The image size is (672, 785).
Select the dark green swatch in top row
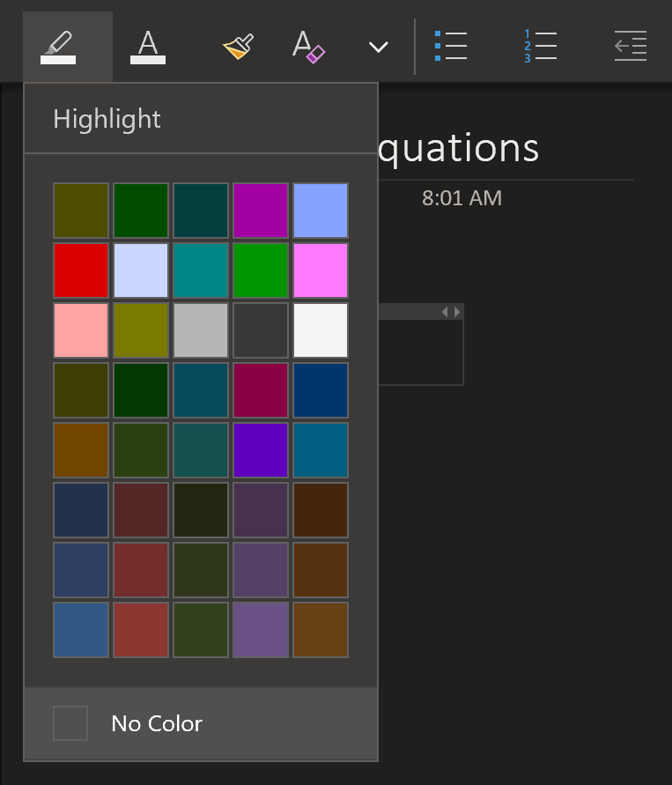141,211
